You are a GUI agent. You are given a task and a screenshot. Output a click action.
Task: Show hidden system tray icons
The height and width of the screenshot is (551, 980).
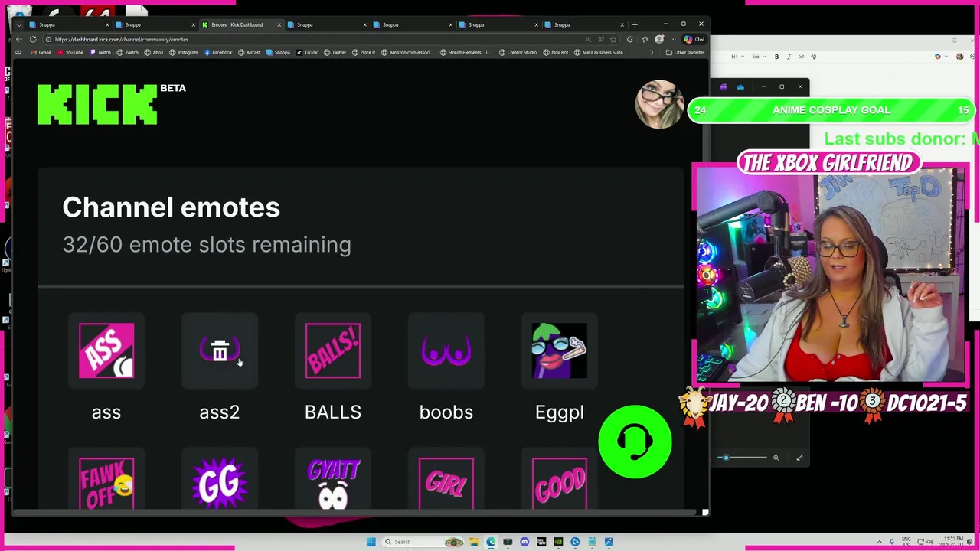pyautogui.click(x=879, y=542)
